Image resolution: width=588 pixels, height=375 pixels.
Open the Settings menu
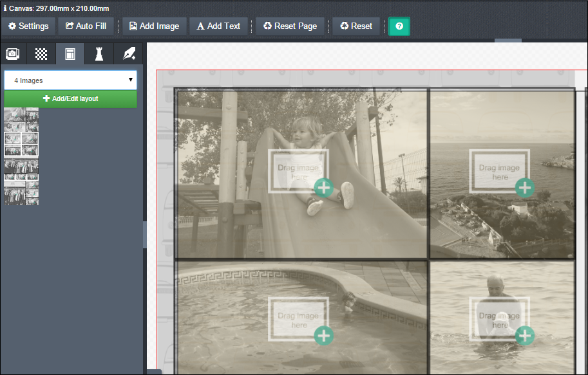[x=28, y=26]
